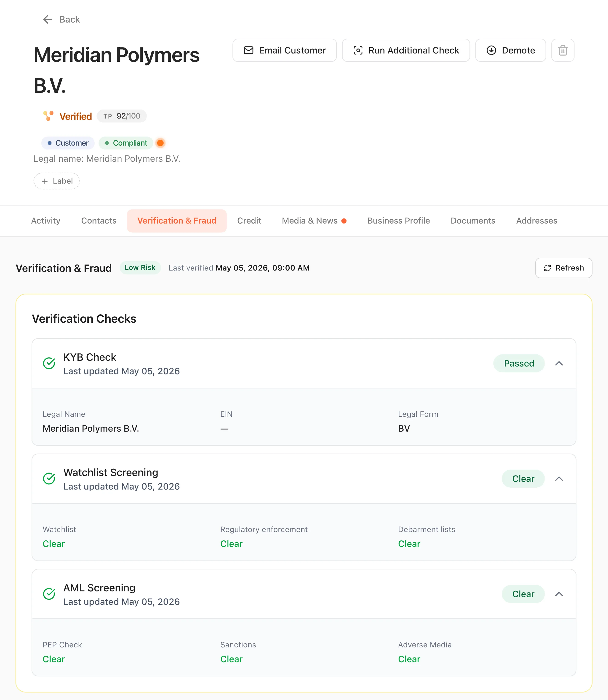Open the Documents tab

(x=473, y=221)
